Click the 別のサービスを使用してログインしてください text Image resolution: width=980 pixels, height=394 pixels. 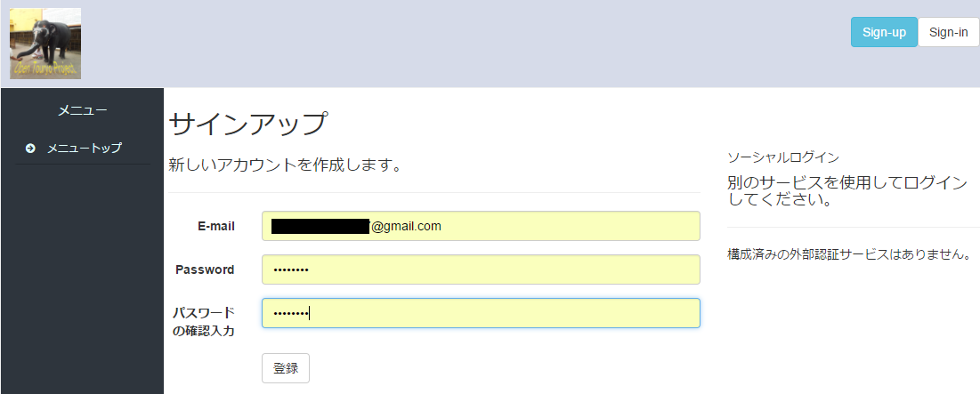(846, 191)
